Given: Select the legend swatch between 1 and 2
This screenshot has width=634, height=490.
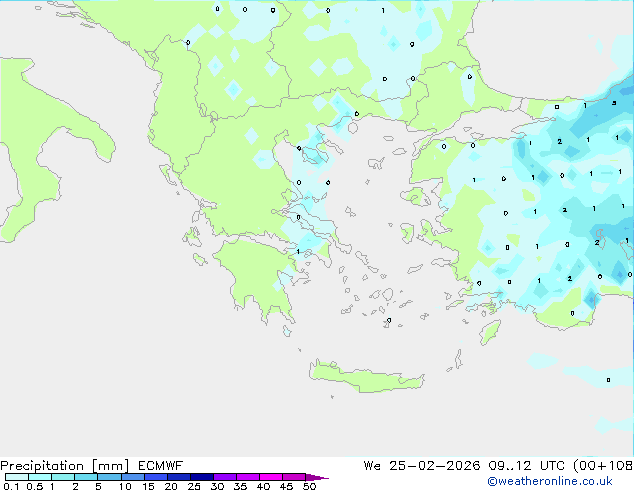Looking at the screenshot, I should [x=63, y=477].
